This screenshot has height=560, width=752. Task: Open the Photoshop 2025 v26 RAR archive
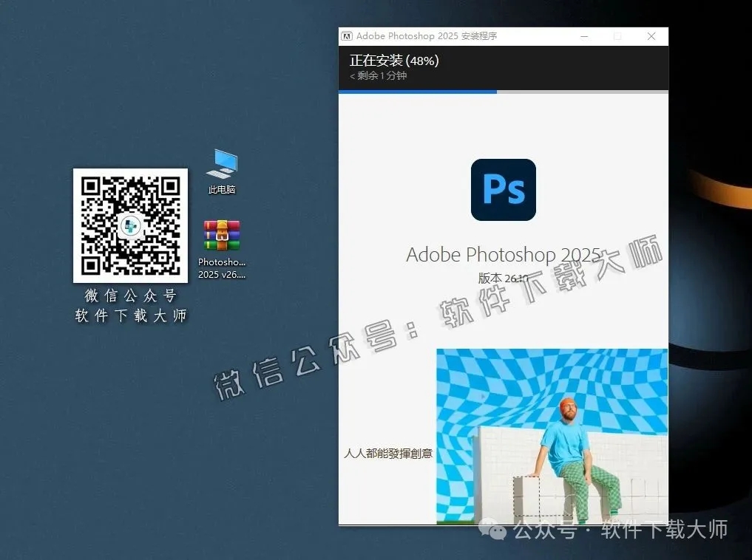click(x=221, y=236)
